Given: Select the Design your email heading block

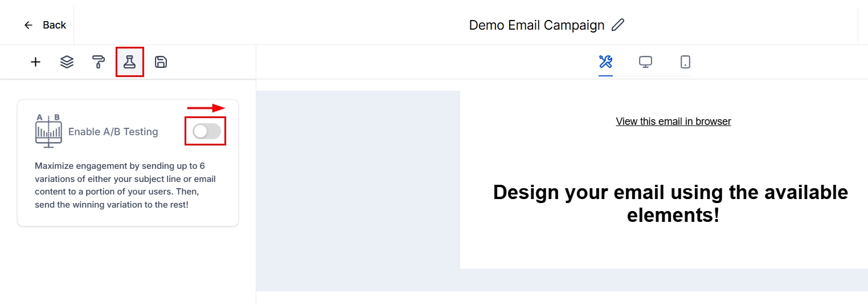Looking at the screenshot, I should [x=670, y=204].
